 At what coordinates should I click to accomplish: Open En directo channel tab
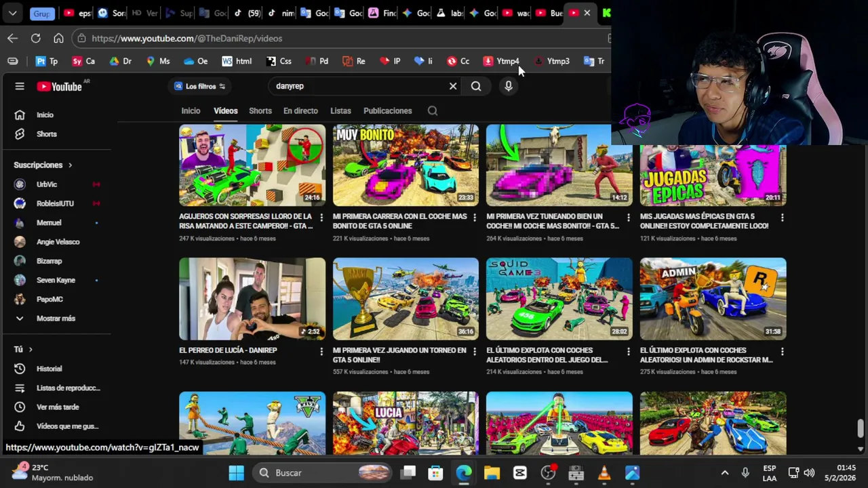[300, 110]
